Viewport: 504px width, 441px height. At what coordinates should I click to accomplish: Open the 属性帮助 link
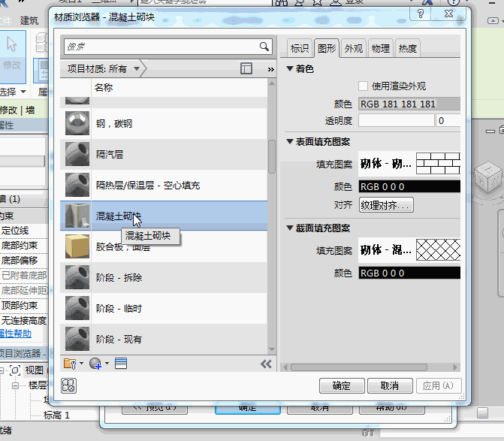[x=16, y=334]
